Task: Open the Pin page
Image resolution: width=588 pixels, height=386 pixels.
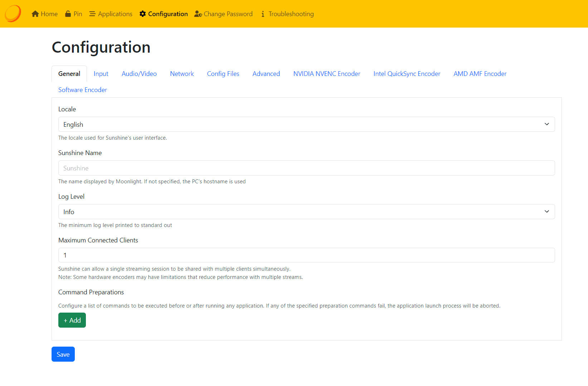Action: point(74,14)
